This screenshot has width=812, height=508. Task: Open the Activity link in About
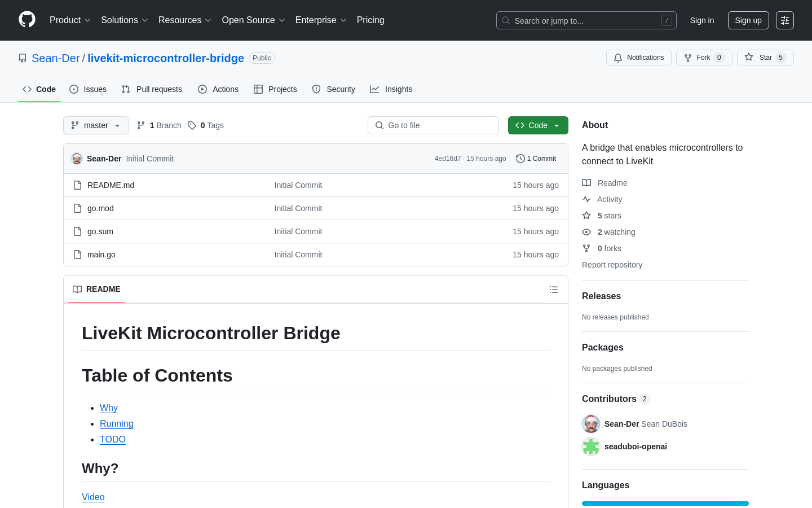pos(602,199)
